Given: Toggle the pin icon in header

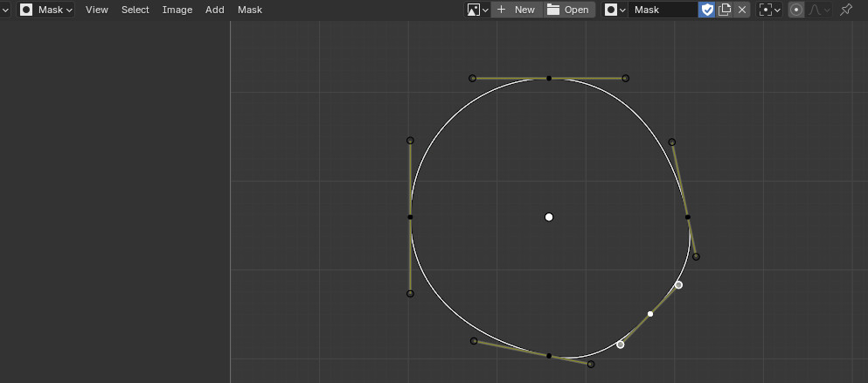Looking at the screenshot, I should coord(846,10).
